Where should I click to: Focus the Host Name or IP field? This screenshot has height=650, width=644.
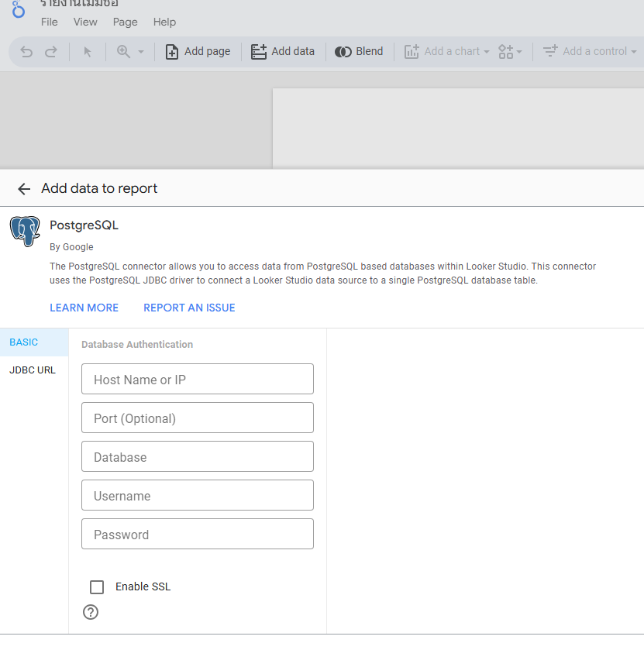coord(198,379)
